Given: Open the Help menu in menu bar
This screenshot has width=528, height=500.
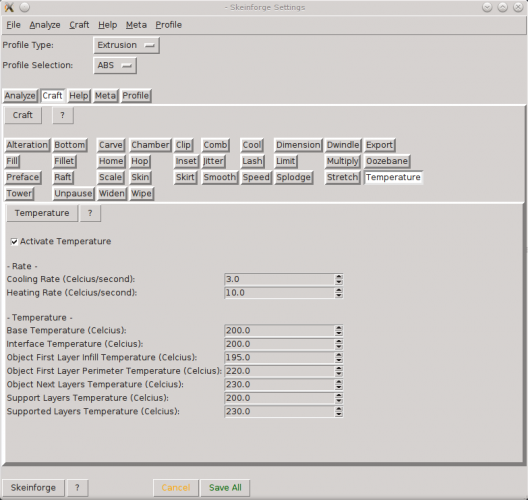Looking at the screenshot, I should click(107, 25).
